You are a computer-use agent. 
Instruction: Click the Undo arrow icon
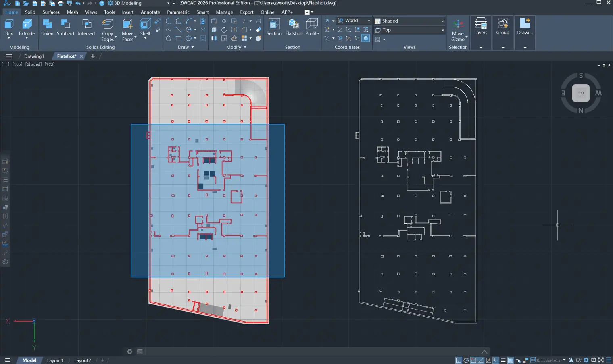(78, 3)
